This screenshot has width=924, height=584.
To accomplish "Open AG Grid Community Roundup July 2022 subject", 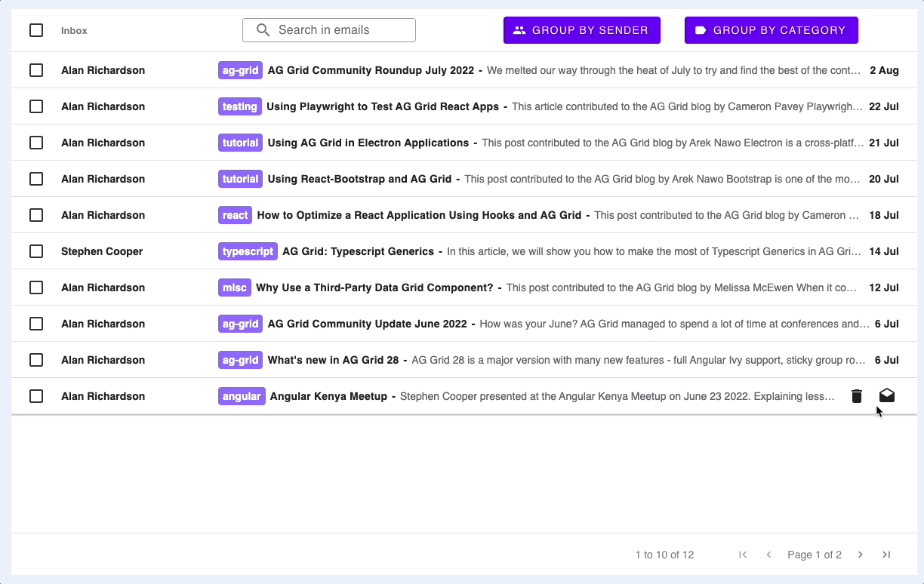I will click(371, 70).
